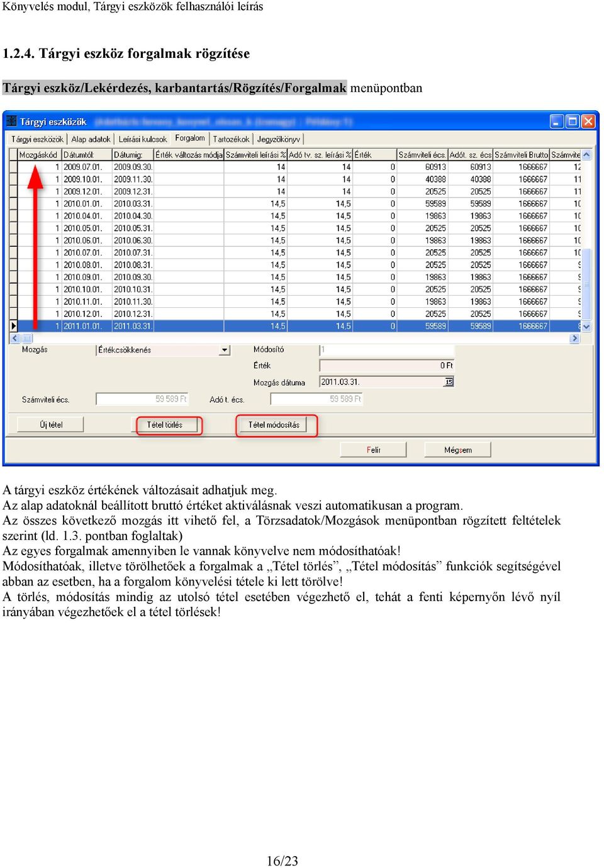Click the Mozgáskód column header

pyautogui.click(x=39, y=155)
